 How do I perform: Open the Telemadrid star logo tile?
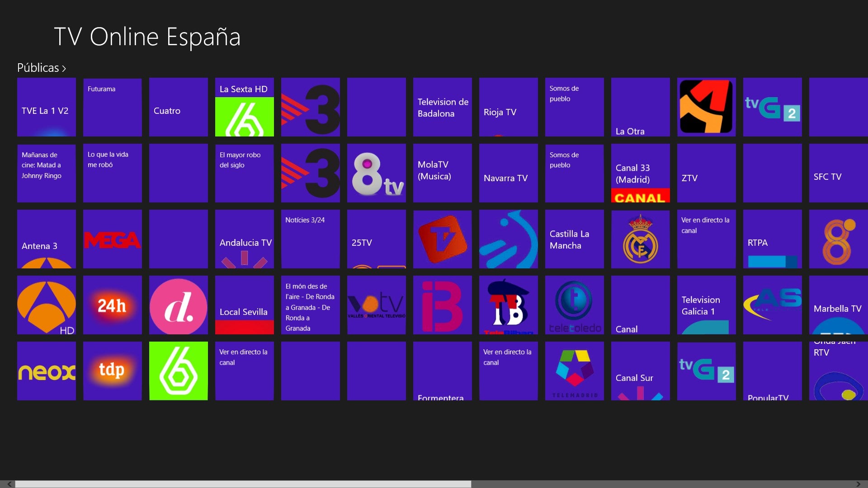(x=575, y=371)
